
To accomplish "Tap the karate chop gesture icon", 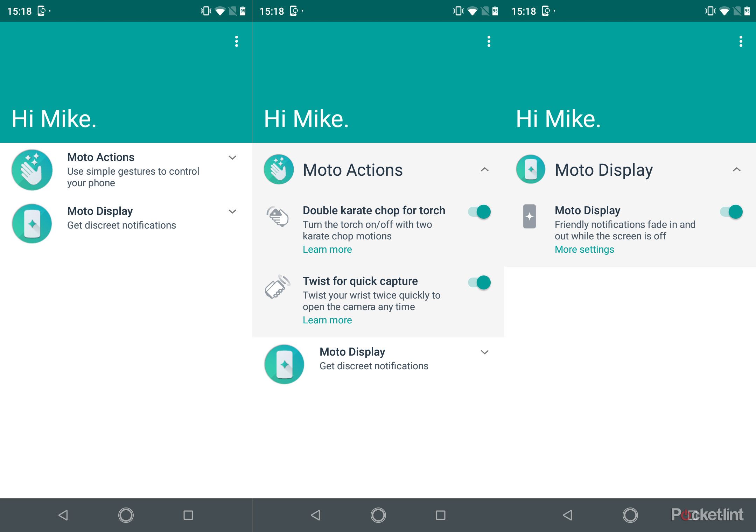I will [278, 216].
